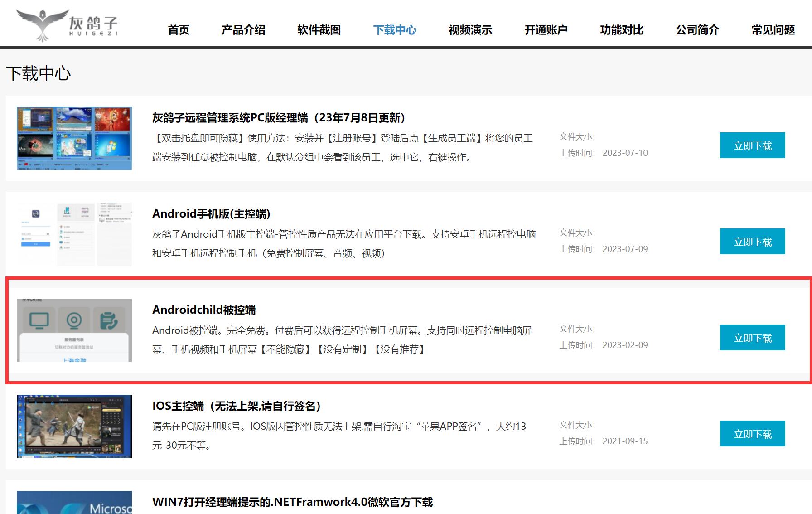This screenshot has height=514, width=812.
Task: Open 常见问题 FAQ menu item
Action: pos(773,30)
